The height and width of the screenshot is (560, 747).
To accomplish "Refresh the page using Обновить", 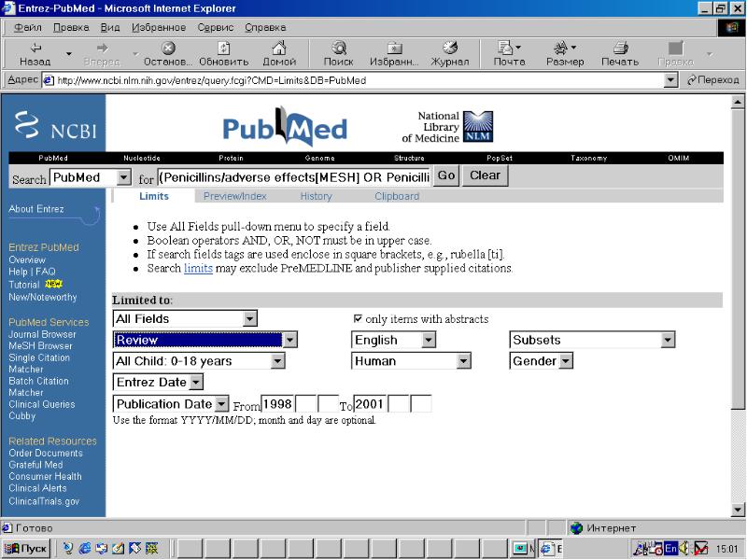I will coord(223,54).
